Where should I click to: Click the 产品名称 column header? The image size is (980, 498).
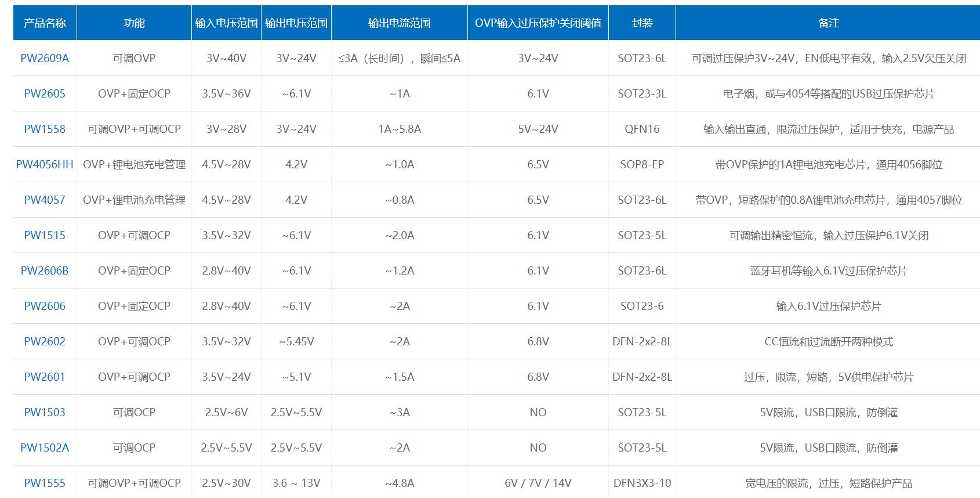45,23
